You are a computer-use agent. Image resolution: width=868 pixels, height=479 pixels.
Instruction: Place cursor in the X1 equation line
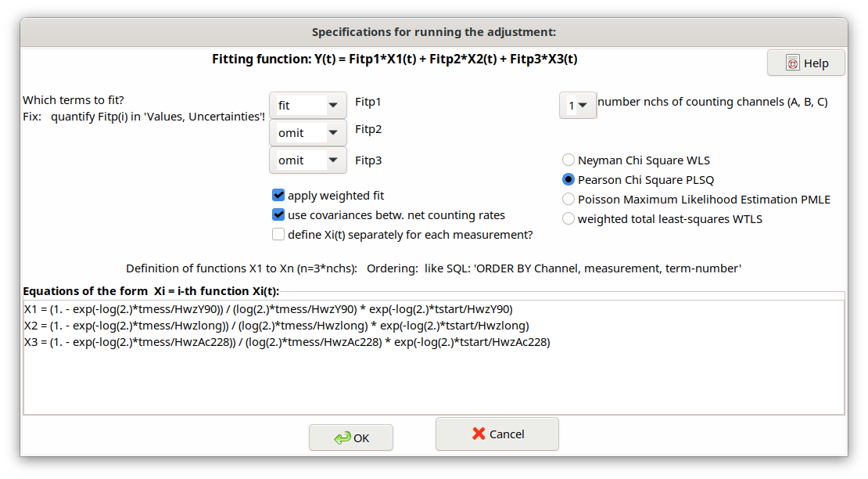pos(313,308)
